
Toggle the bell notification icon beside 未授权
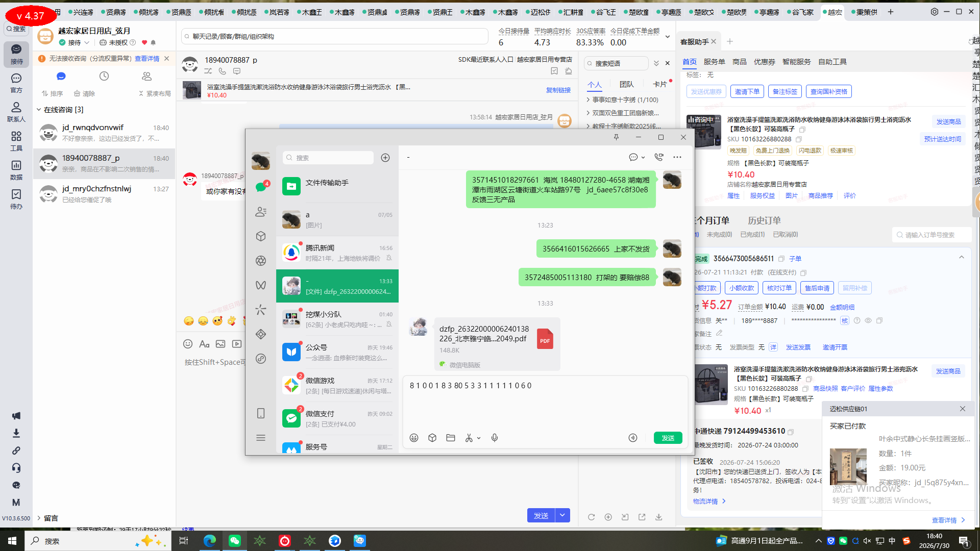[153, 42]
